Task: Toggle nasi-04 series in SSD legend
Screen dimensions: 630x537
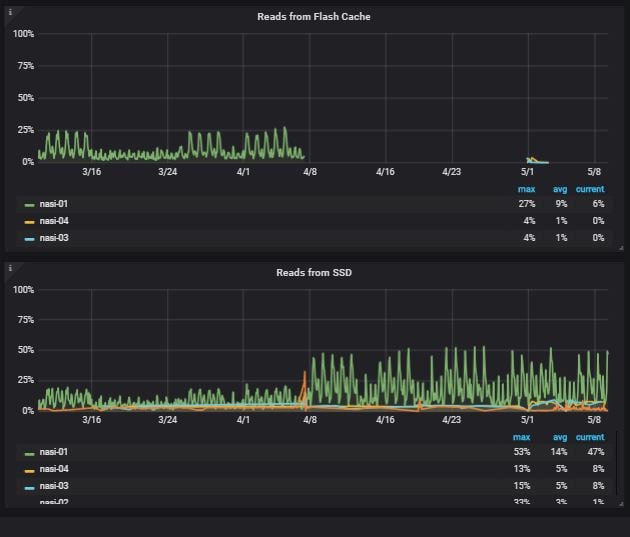Action: click(x=54, y=469)
